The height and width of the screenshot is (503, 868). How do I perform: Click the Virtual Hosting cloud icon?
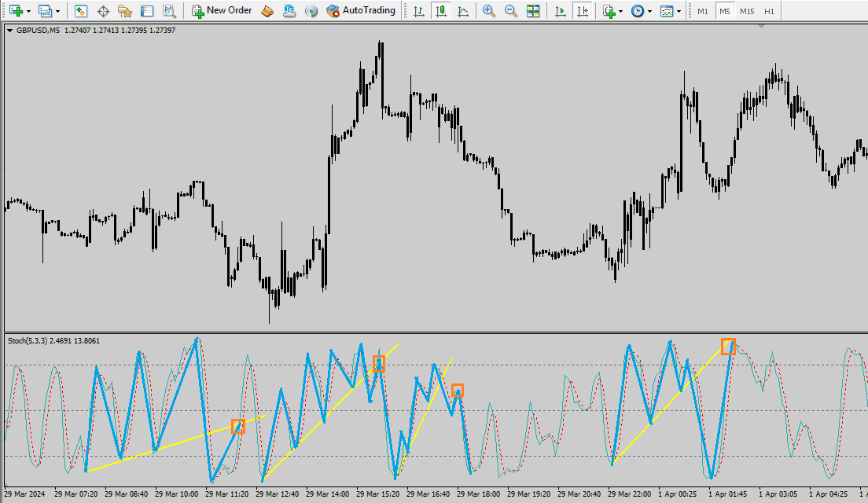coord(289,11)
